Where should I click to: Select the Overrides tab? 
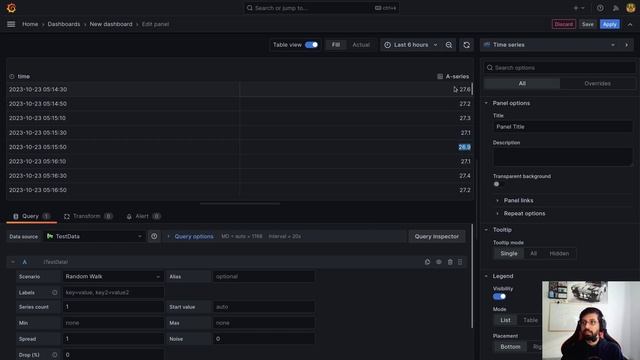click(597, 83)
